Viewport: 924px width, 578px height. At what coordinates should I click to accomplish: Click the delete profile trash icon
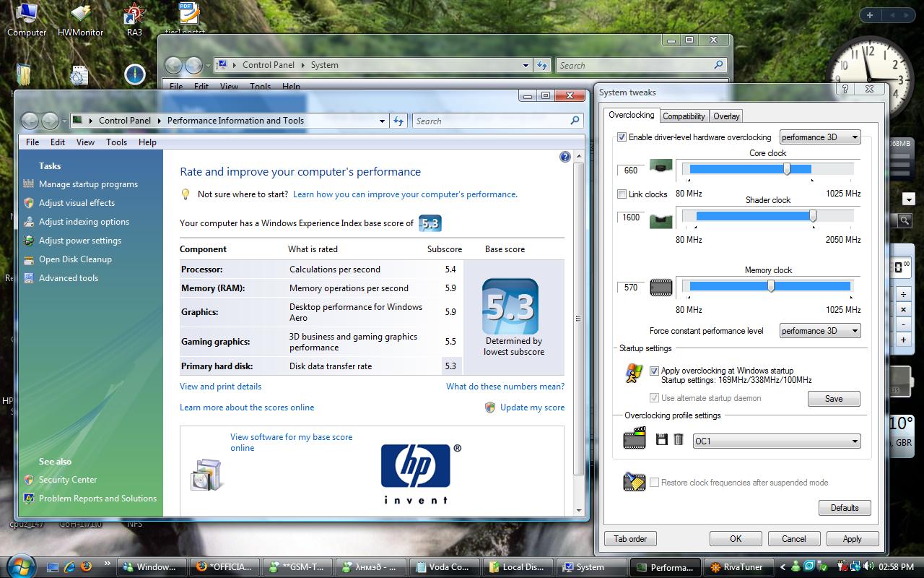coord(679,439)
